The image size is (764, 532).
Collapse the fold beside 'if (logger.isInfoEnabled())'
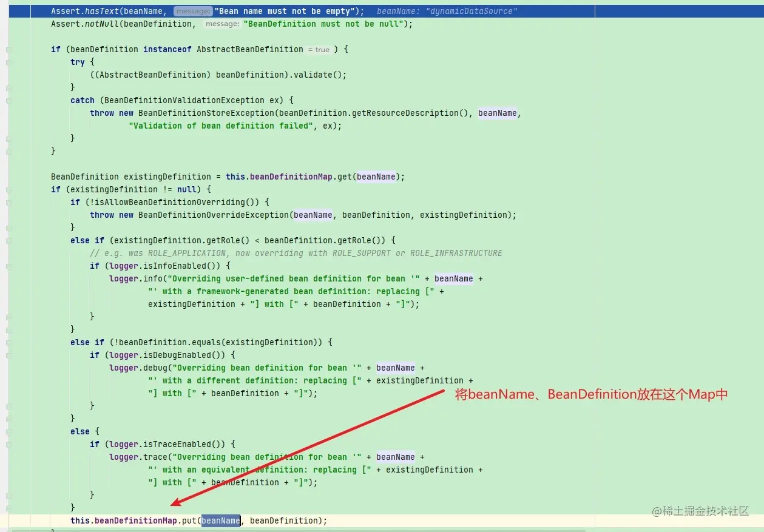coord(8,266)
